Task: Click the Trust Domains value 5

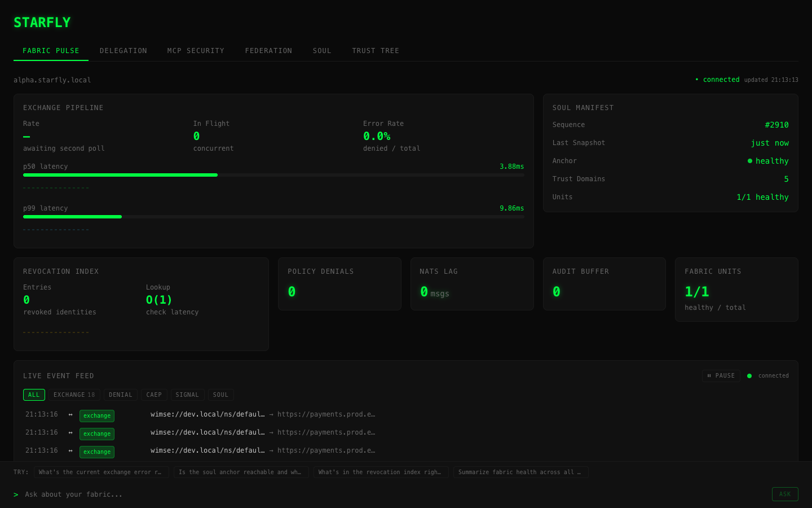Action: point(786,179)
